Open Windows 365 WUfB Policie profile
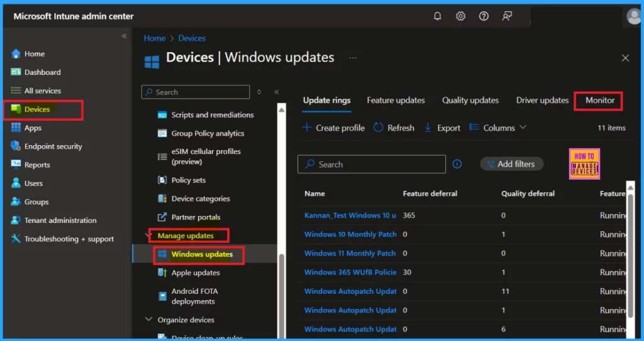 350,272
